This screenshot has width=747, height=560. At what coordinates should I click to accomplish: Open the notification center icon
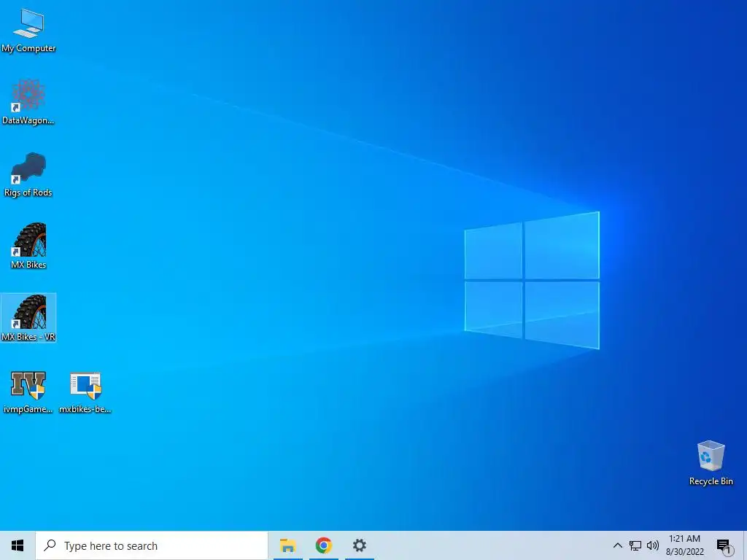point(724,545)
